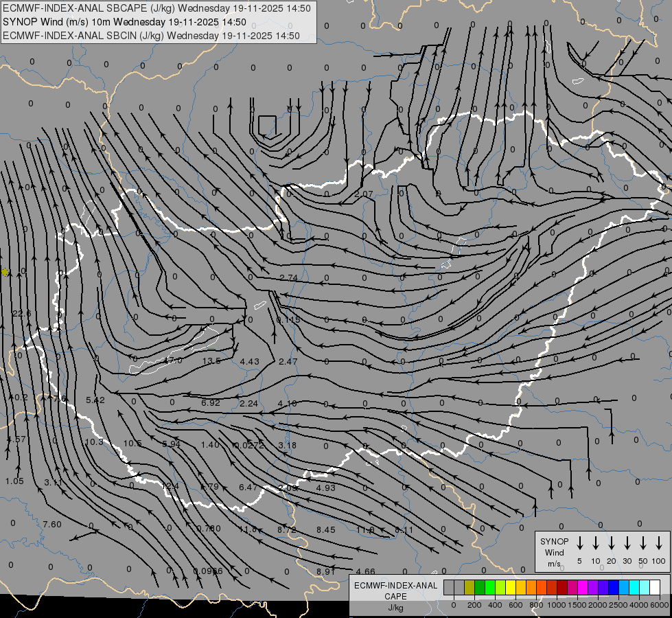Click the 5 m/s wind arrow in legend
This screenshot has width=672, height=618.
[x=579, y=543]
